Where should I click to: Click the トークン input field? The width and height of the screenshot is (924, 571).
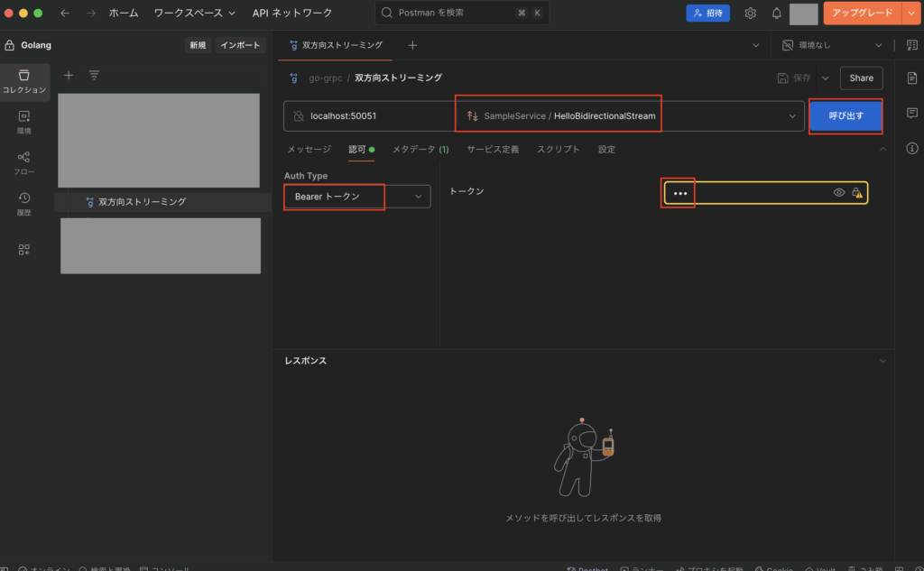pyautogui.click(x=766, y=193)
